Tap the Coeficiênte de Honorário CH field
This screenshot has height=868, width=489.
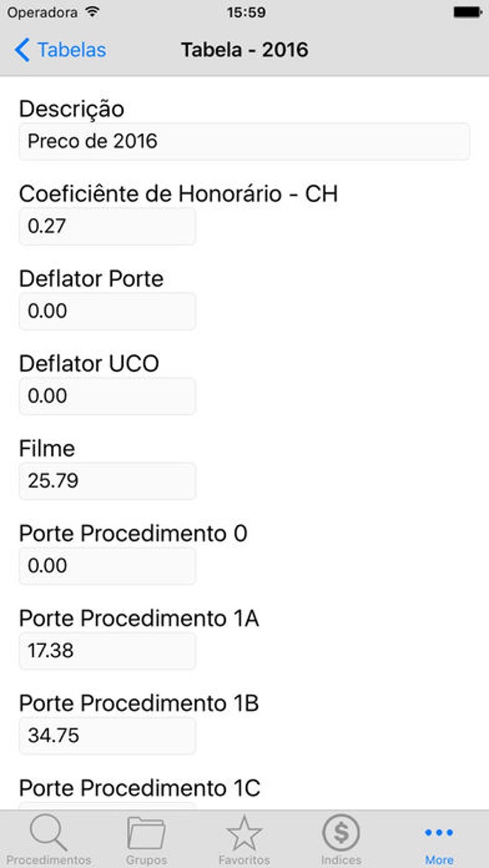(106, 226)
